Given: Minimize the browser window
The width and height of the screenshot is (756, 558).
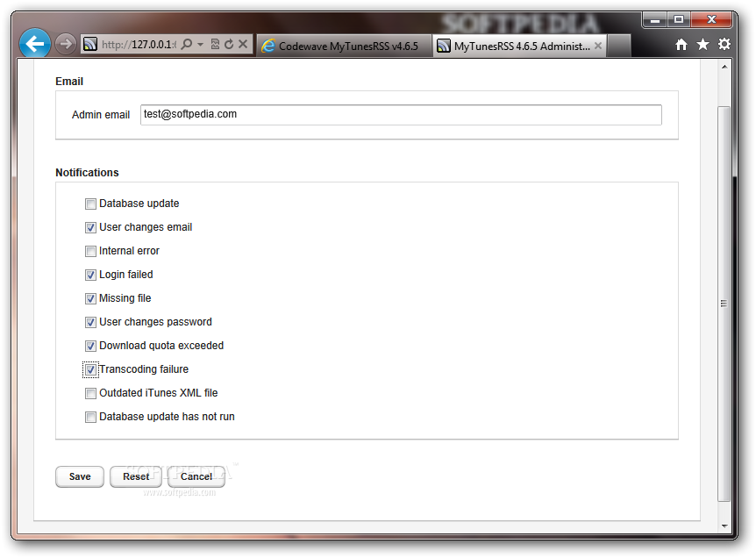Looking at the screenshot, I should (655, 20).
